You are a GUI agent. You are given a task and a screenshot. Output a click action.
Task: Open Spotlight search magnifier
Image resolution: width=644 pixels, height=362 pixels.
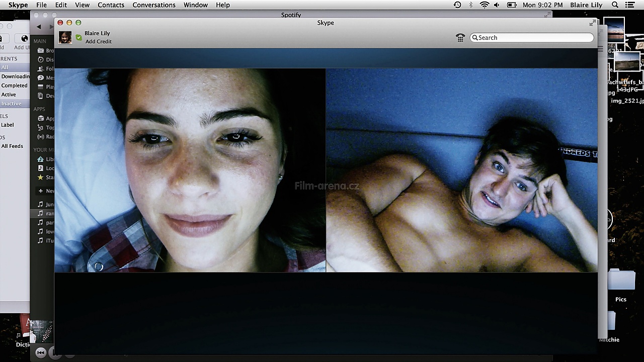615,5
